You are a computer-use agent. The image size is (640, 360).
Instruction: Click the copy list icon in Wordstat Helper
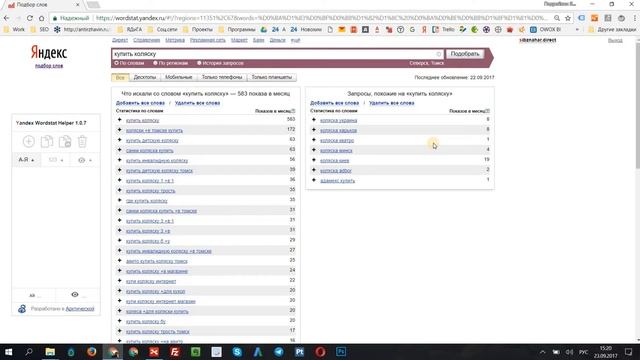tap(47, 142)
